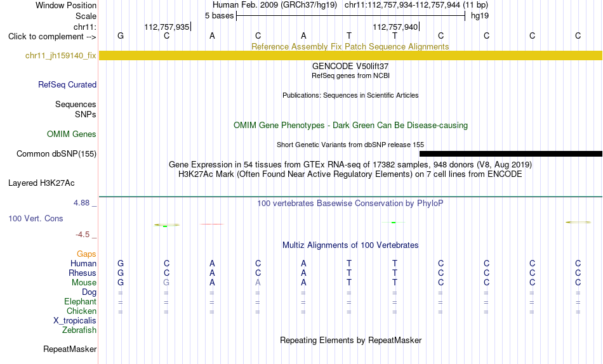Viewport: 603px width, 364px height.
Task: Select the Dog alignment row label
Action: coord(89,292)
